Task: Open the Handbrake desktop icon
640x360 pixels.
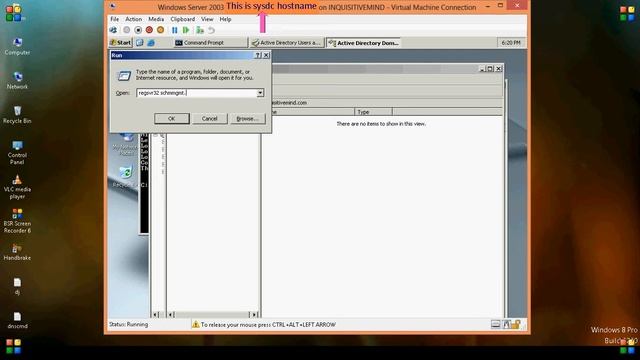Action: point(17,252)
